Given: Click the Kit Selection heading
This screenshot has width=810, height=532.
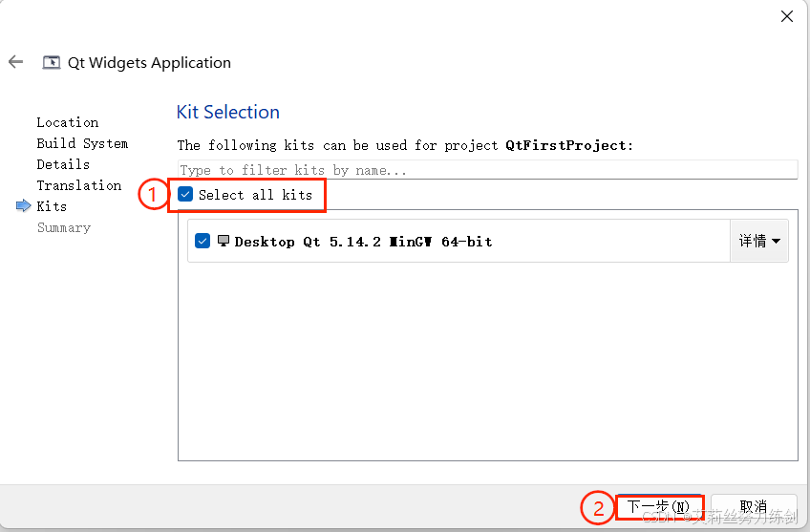Looking at the screenshot, I should pos(227,112).
